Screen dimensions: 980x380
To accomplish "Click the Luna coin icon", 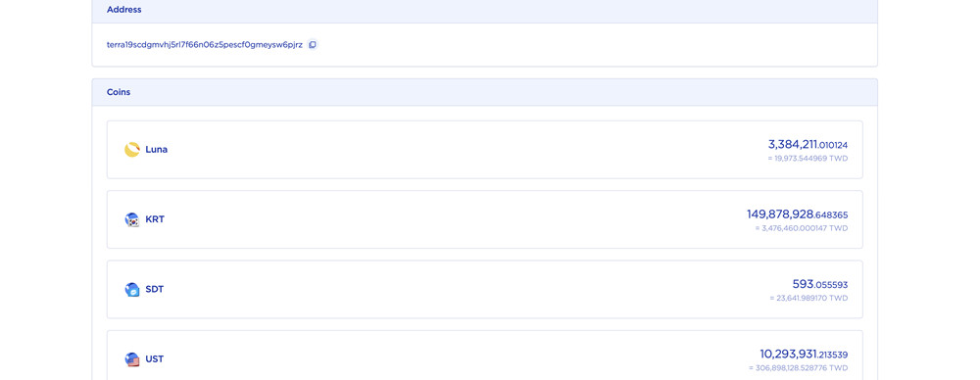I will [132, 150].
